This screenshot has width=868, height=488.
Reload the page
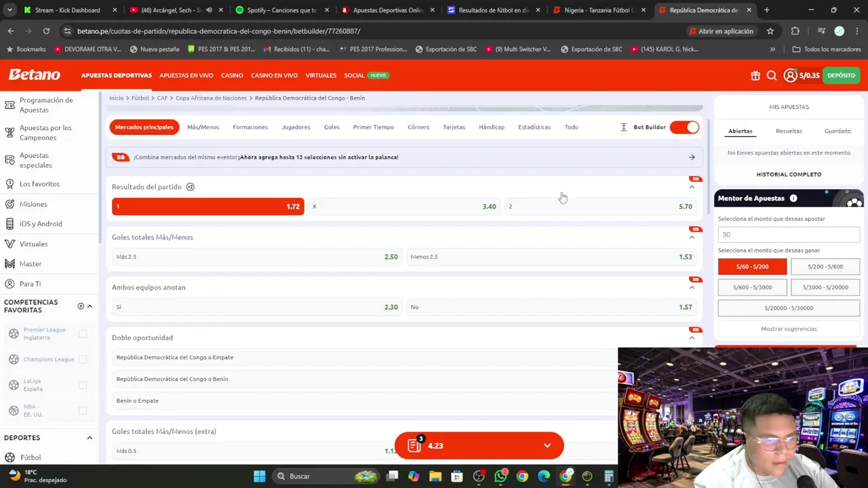coord(46,31)
